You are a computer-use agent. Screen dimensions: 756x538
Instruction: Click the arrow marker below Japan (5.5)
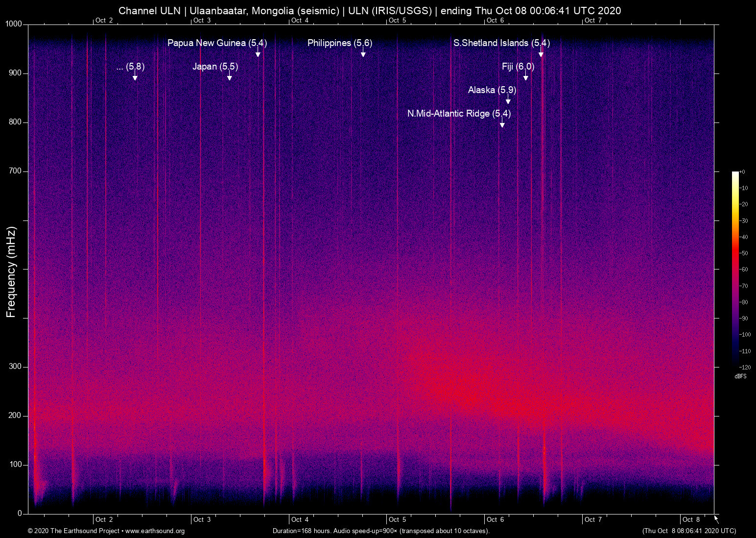[229, 76]
